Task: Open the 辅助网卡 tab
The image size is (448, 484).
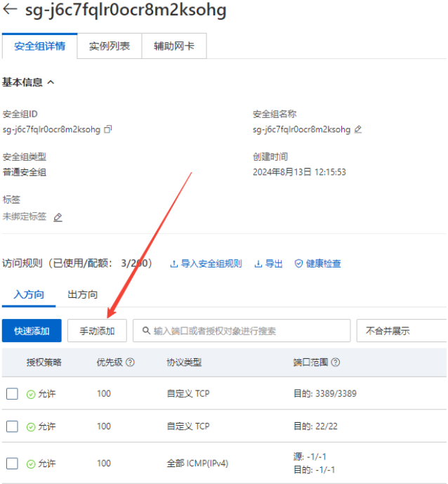Action: pyautogui.click(x=174, y=46)
